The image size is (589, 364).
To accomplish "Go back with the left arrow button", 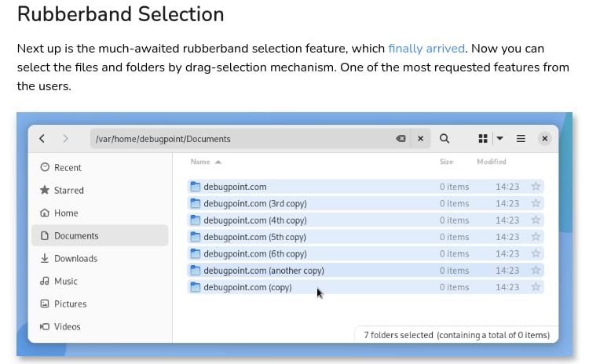I will coord(42,139).
